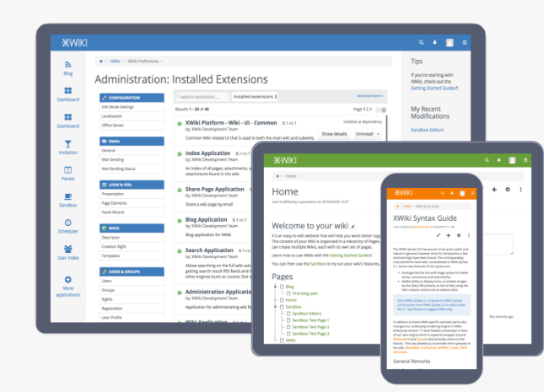The width and height of the screenshot is (544, 392).
Task: Expand XWiki Preferences breadcrumb dropdown
Action: (161, 62)
